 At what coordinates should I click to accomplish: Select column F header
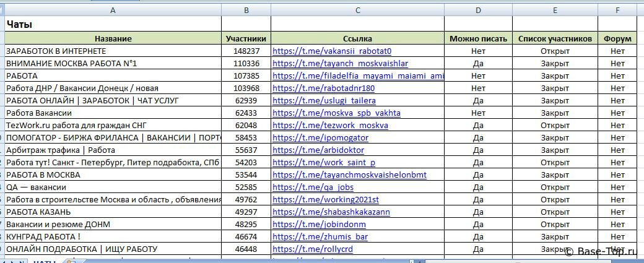pos(617,10)
